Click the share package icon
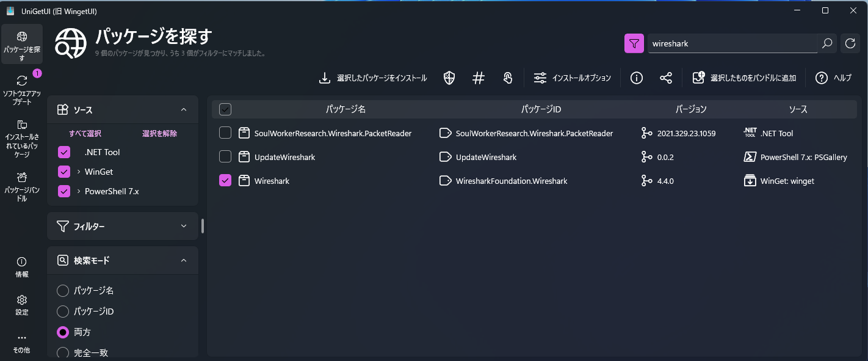The height and width of the screenshot is (361, 868). 666,78
